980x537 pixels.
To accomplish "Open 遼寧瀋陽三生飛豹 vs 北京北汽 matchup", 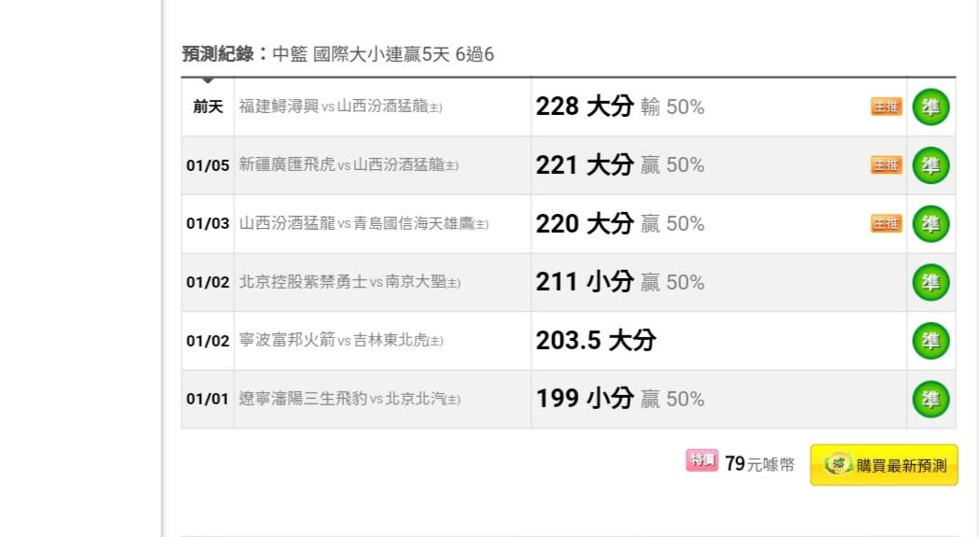I will 350,399.
